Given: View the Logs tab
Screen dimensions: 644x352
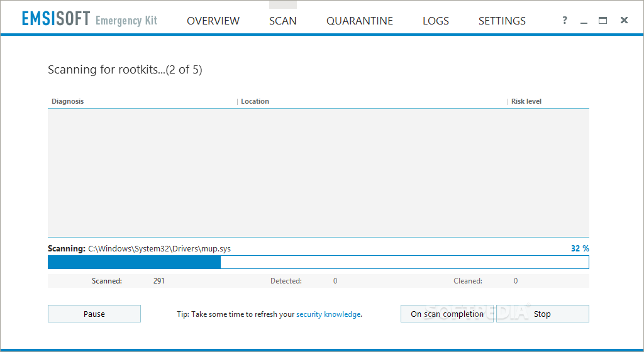Looking at the screenshot, I should coord(436,21).
